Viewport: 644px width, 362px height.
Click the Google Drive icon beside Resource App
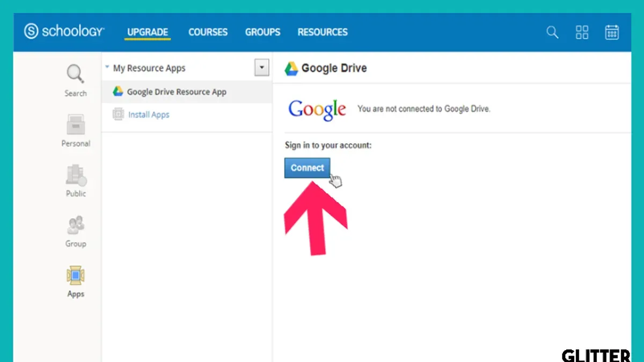click(118, 92)
